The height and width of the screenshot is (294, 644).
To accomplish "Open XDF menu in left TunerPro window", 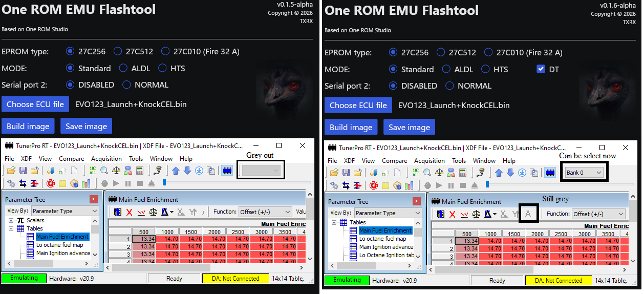I will 26,159.
